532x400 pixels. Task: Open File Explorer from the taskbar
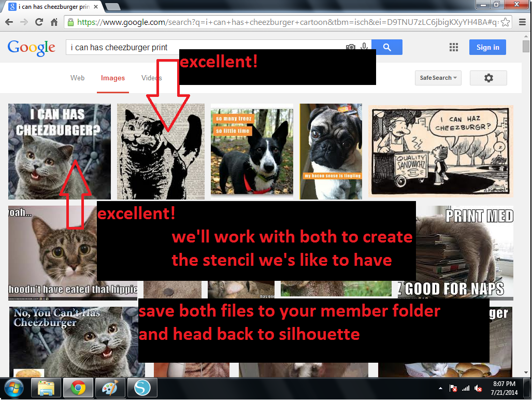46,388
